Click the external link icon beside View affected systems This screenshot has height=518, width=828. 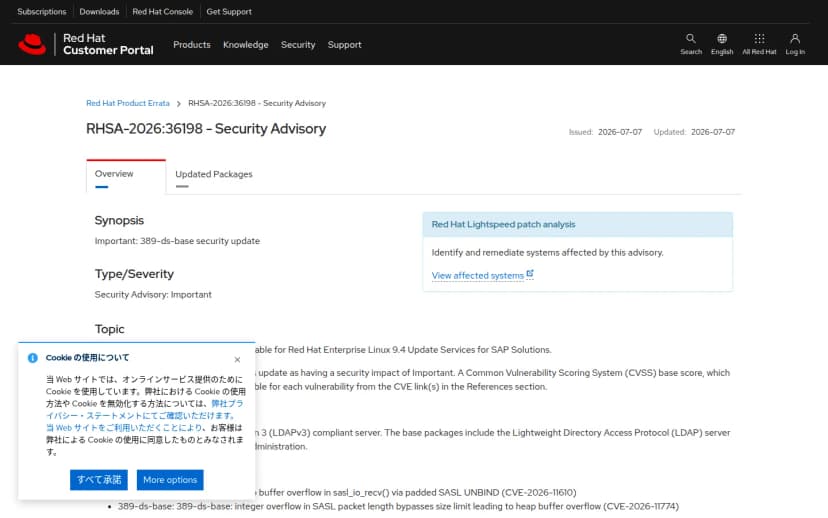pyautogui.click(x=530, y=274)
